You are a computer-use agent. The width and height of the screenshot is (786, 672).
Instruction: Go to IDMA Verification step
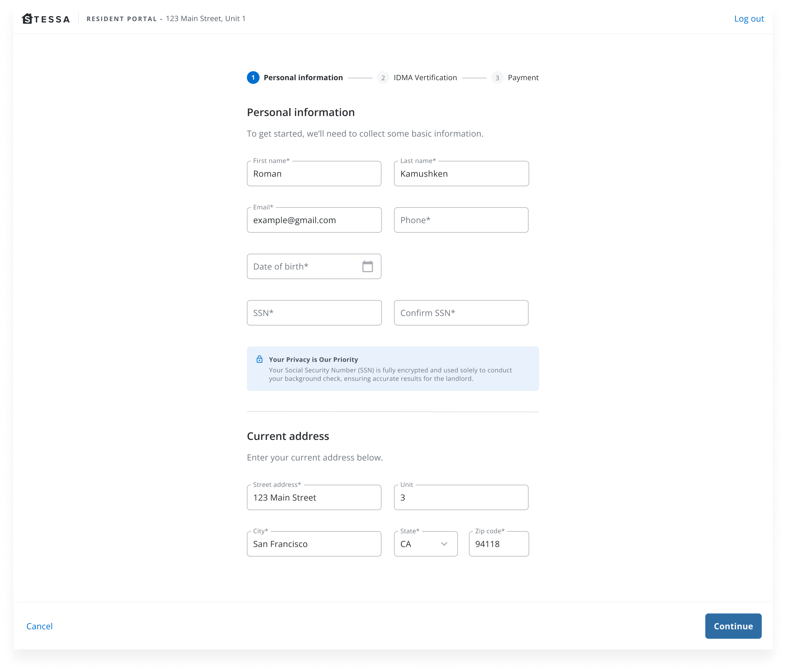point(425,78)
